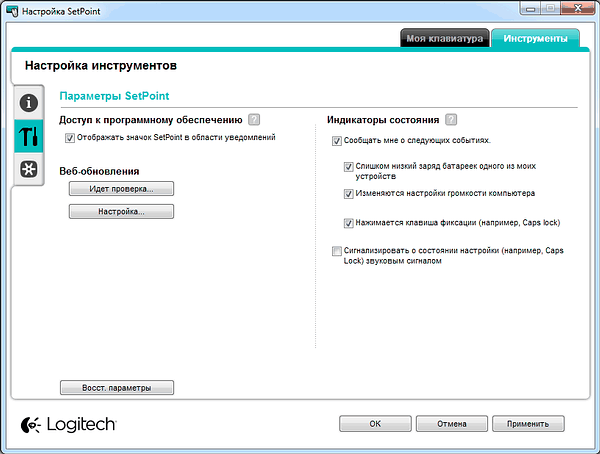Toggle Отображать значок SetPoint в области уведомлений
The image size is (600, 454).
(x=70, y=138)
